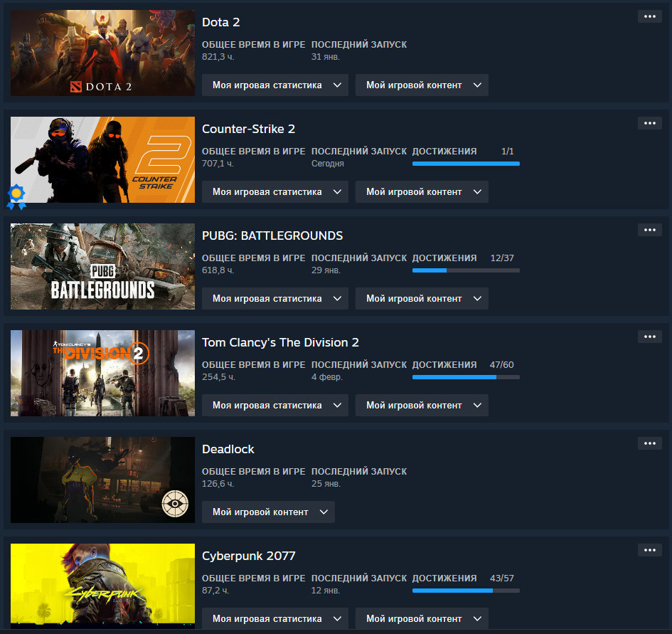Click The Division 2 achievements progress bar
This screenshot has height=634, width=672.
(x=466, y=377)
